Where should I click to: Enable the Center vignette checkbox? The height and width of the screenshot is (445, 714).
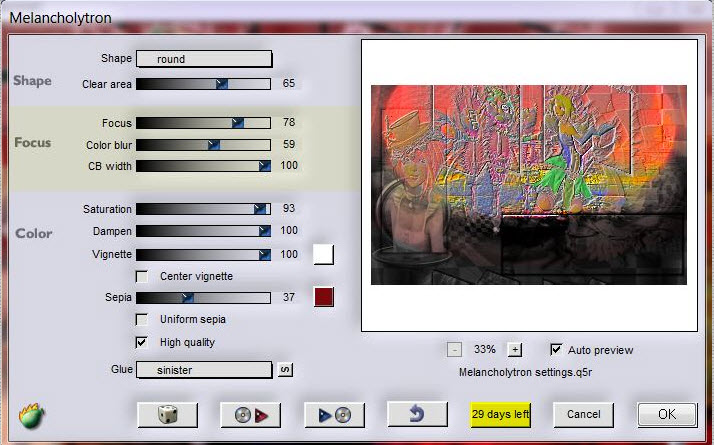tap(142, 276)
